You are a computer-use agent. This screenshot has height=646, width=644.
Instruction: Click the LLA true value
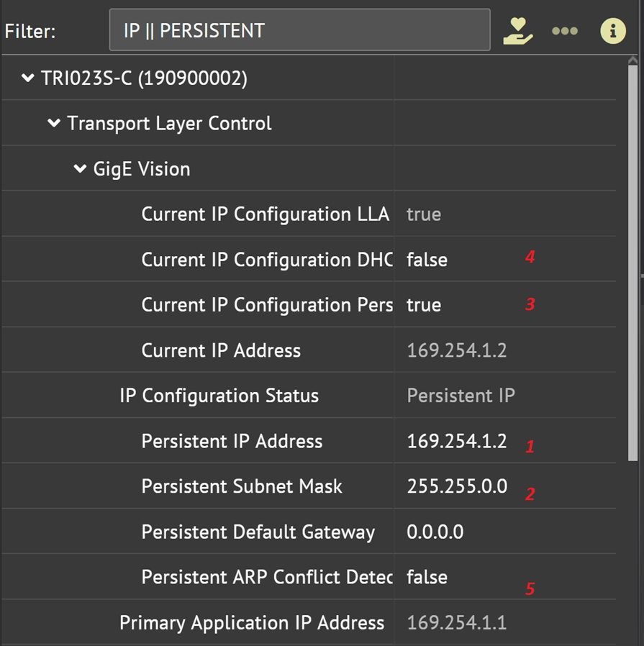(424, 214)
